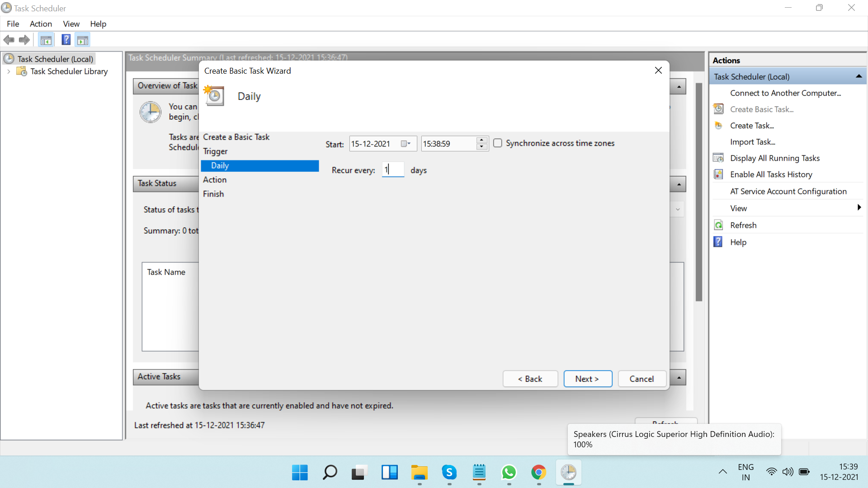Click the Enable All Tasks History icon
Image resolution: width=868 pixels, height=488 pixels.
(718, 174)
